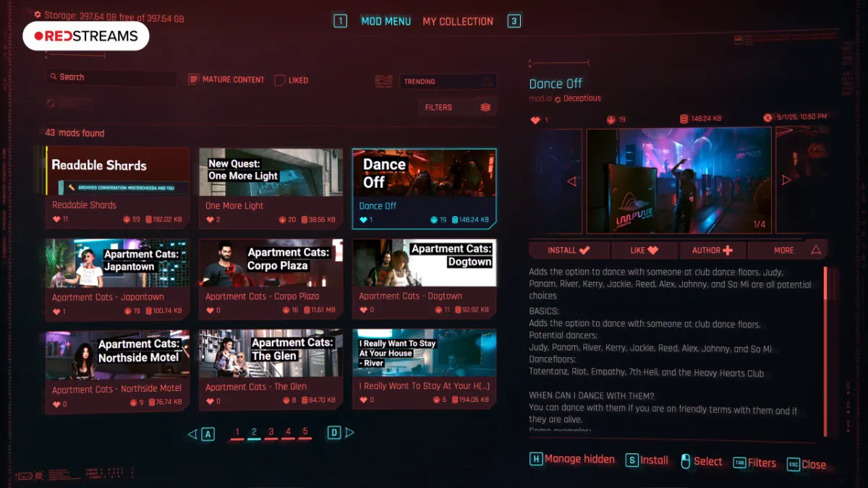Click the magnifier icon in the search bar

pos(54,77)
